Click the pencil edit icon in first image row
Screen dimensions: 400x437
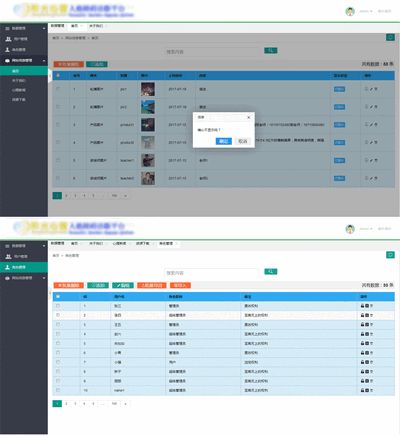(371, 89)
